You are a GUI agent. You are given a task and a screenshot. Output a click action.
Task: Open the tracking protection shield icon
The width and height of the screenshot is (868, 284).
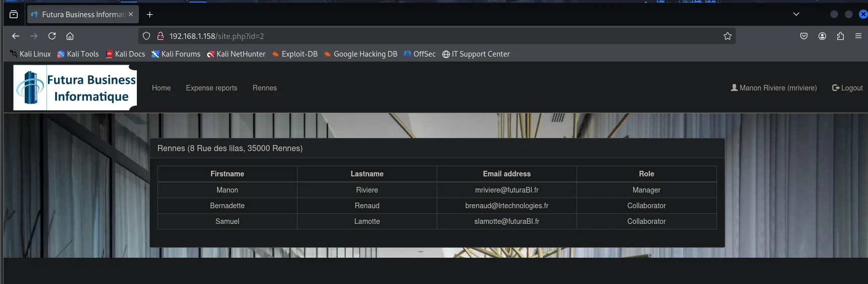pos(146,36)
